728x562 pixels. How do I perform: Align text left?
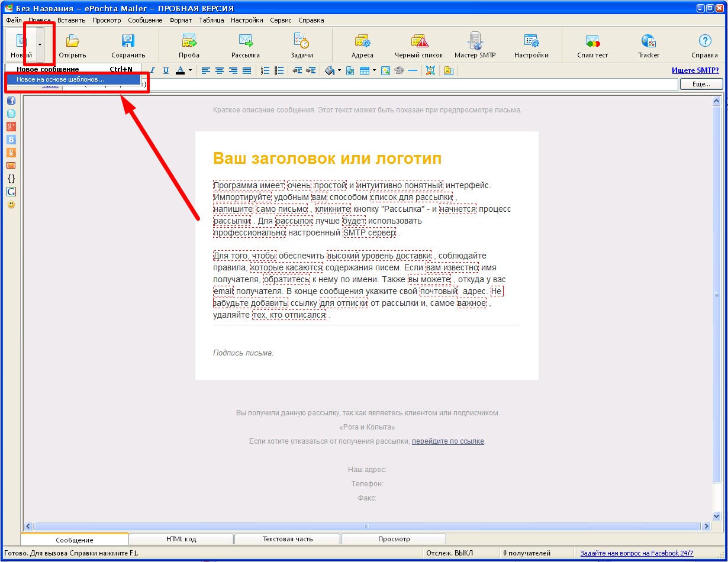(x=205, y=70)
